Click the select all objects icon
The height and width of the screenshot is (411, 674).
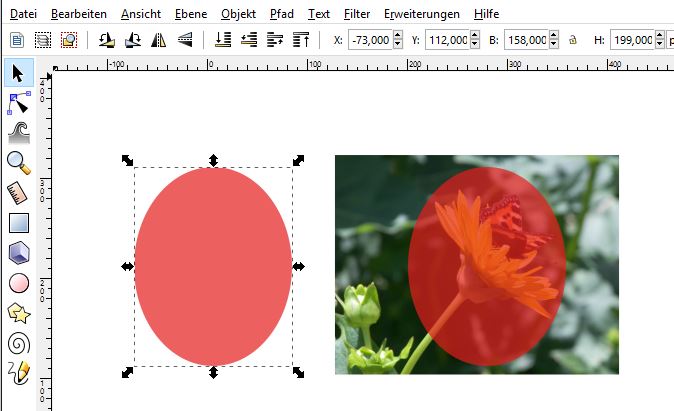[17, 40]
